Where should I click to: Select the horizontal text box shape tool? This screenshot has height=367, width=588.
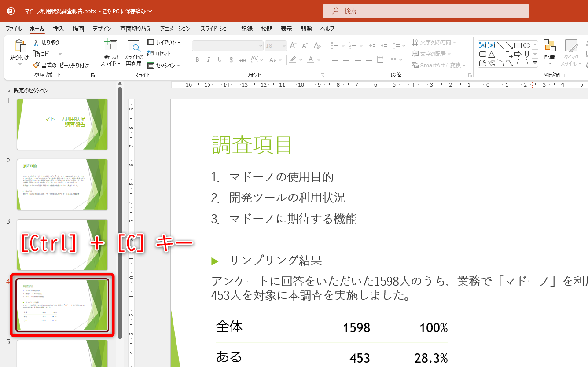(x=483, y=45)
